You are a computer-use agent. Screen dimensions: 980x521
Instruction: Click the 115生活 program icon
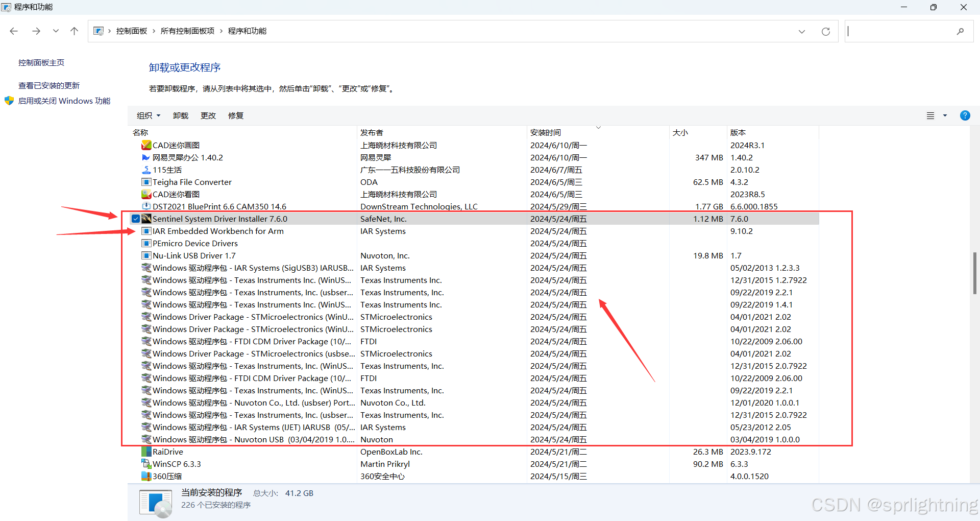[146, 170]
